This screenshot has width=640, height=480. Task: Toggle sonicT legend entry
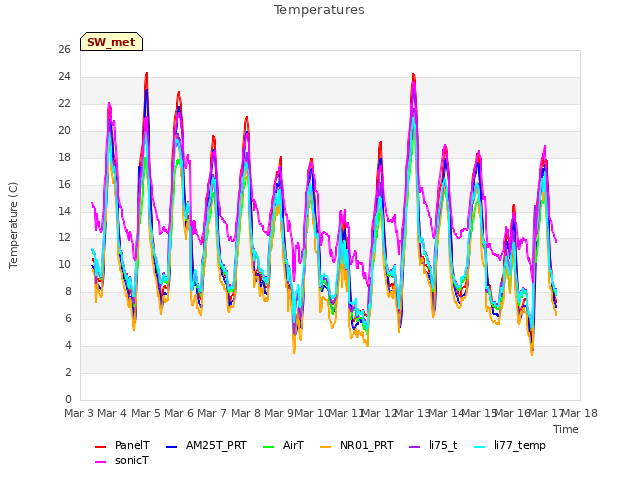point(122,461)
